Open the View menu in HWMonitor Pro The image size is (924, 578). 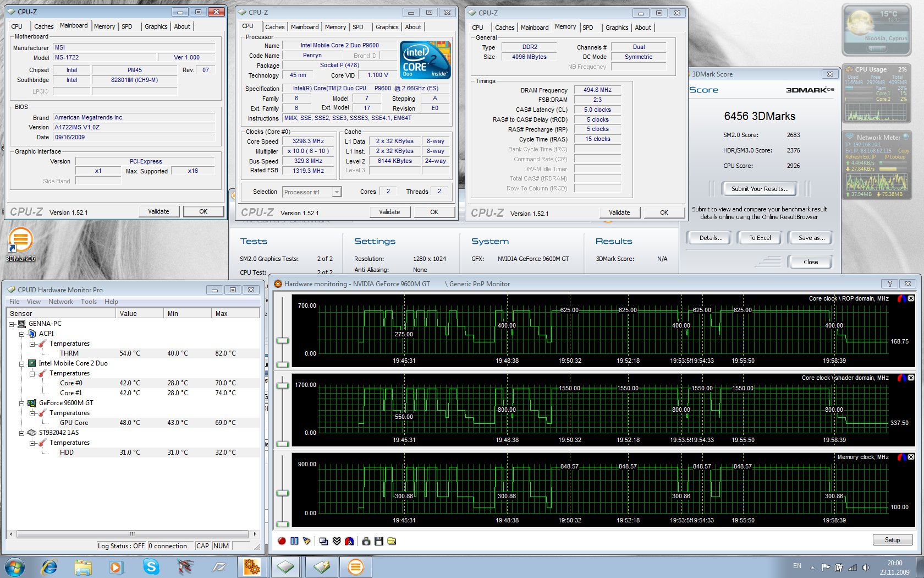pos(34,302)
